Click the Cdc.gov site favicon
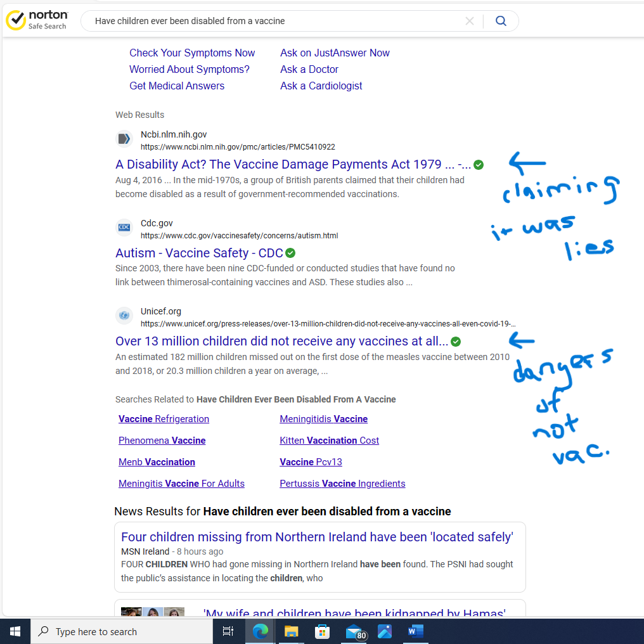Image resolution: width=644 pixels, height=644 pixels. click(124, 227)
